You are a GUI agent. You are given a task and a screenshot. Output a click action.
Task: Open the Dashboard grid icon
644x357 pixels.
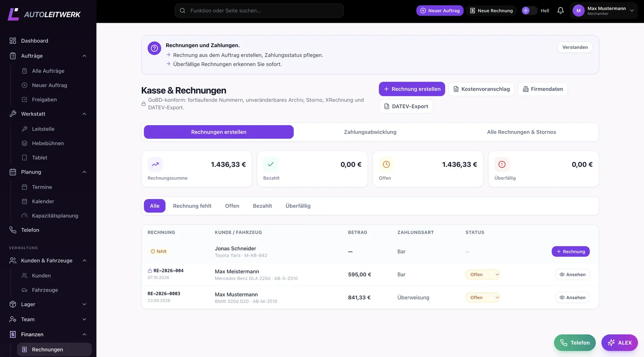[x=13, y=41]
